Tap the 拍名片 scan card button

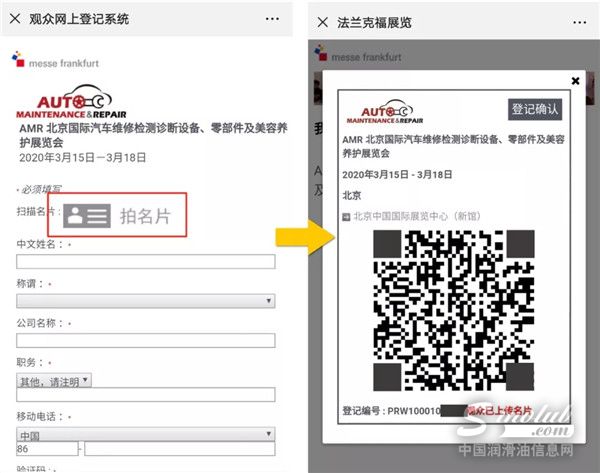(145, 215)
